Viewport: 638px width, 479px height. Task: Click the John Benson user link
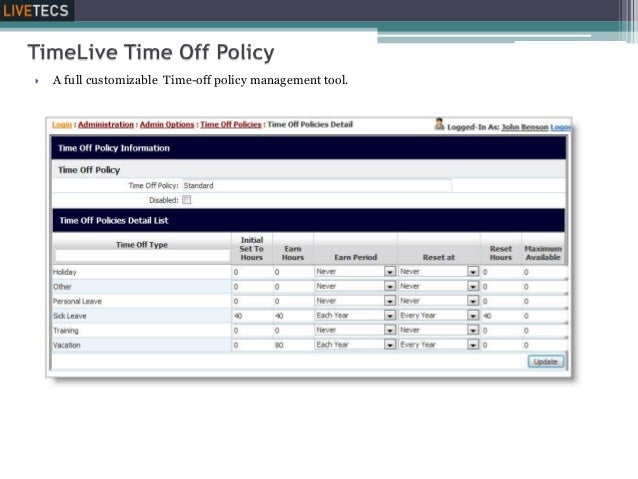[525, 127]
